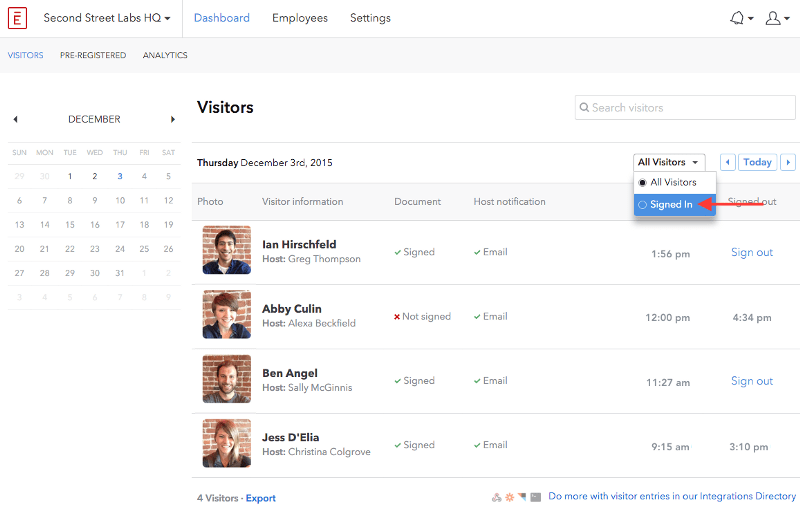
Task: Click the Host notification column header
Action: click(x=509, y=202)
